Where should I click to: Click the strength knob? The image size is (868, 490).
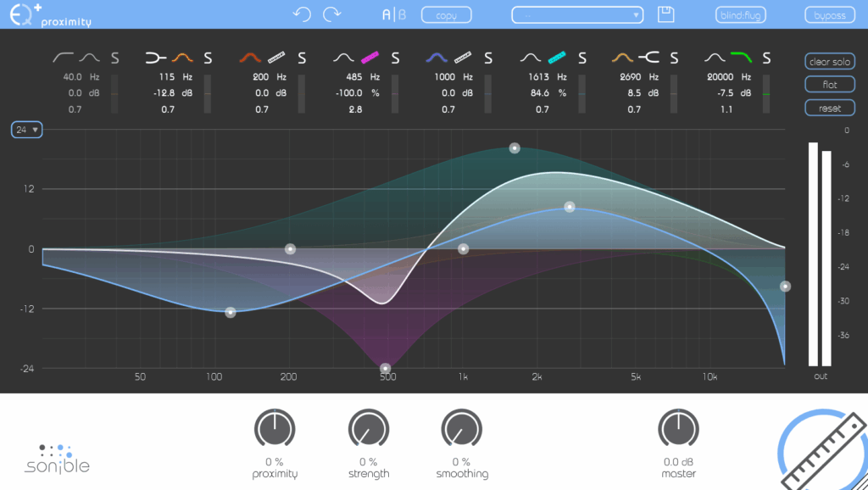[369, 429]
